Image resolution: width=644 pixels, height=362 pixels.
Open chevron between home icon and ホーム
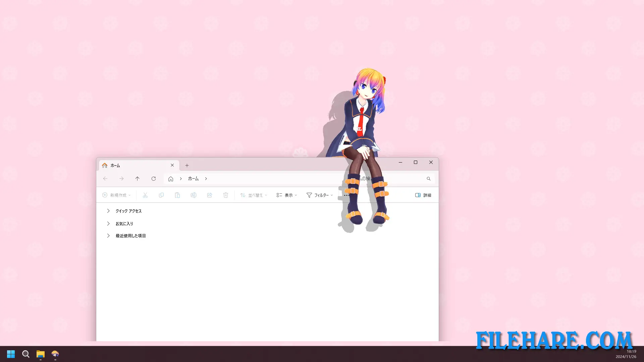[x=181, y=179]
